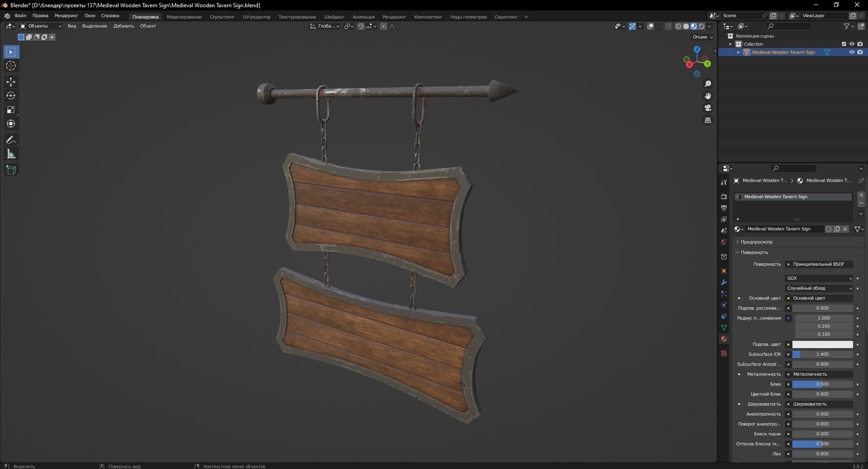Click the subsurface color white swatch
Screen dimensions: 868x469
822,344
